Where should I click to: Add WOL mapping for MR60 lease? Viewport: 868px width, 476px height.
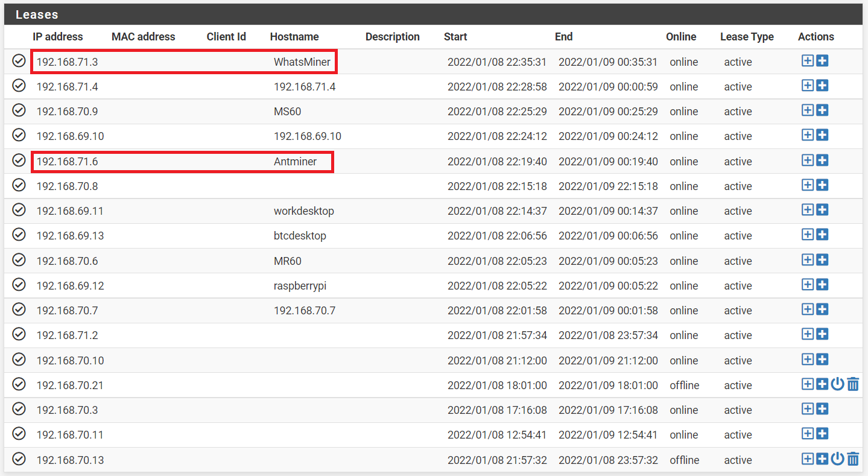coord(822,260)
